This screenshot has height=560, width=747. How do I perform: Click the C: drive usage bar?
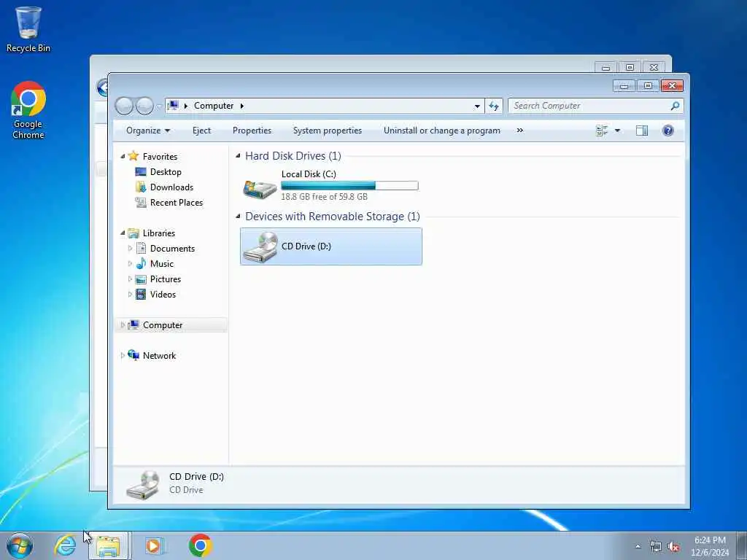click(x=349, y=186)
